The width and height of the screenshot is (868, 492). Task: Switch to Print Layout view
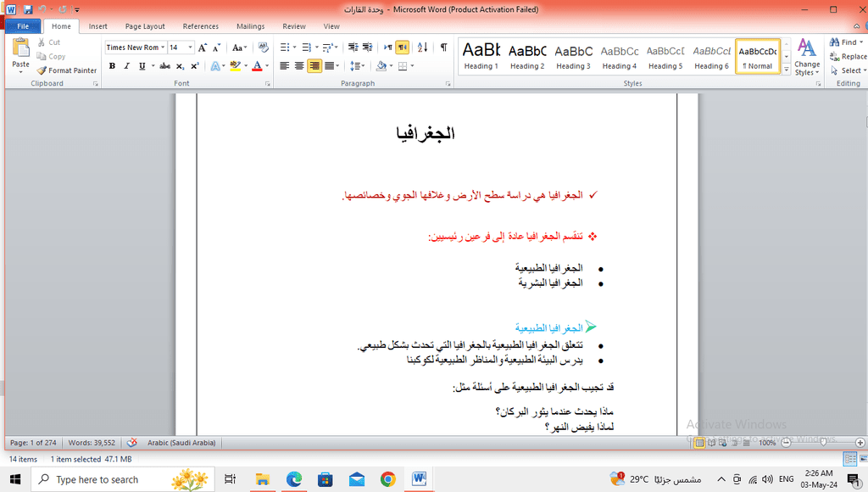(699, 443)
